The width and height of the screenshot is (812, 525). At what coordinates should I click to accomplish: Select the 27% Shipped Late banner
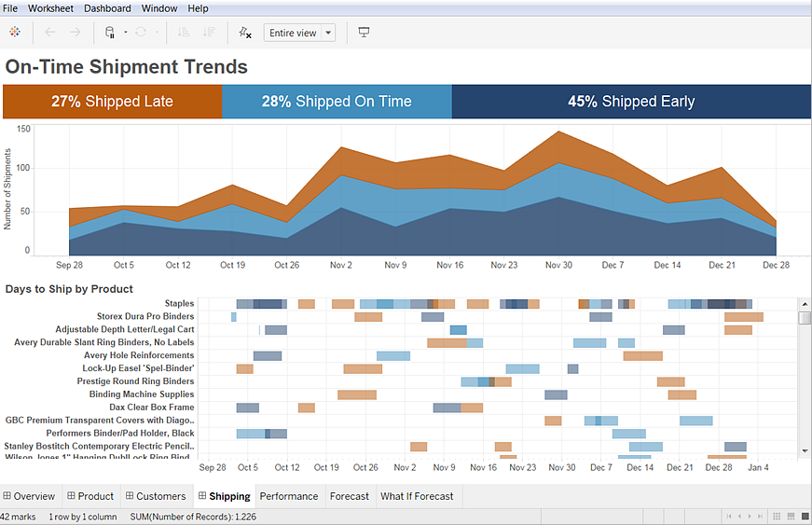pyautogui.click(x=112, y=102)
